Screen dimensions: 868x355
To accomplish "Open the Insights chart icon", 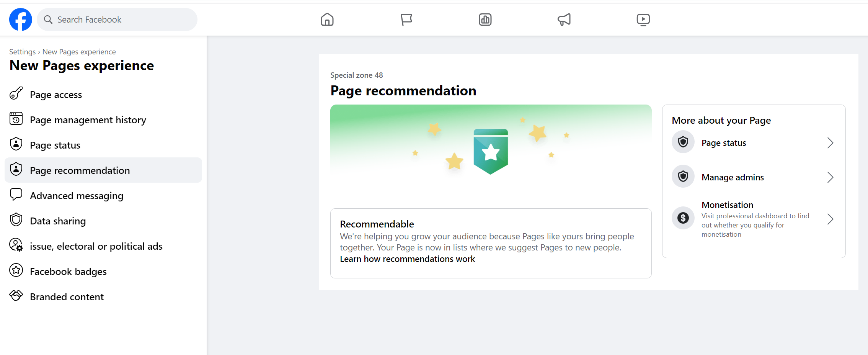I will point(485,20).
